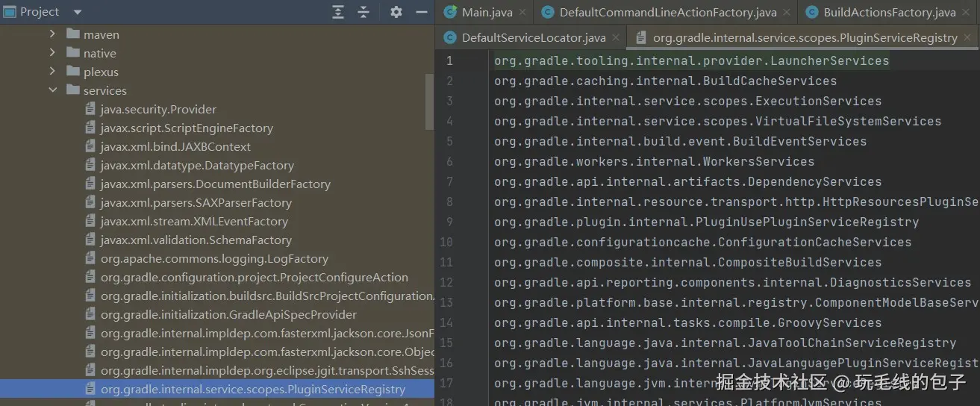Image resolution: width=980 pixels, height=406 pixels.
Task: Click file icon of javax.xml.datatype.DatatypeFactory
Action: click(x=90, y=165)
